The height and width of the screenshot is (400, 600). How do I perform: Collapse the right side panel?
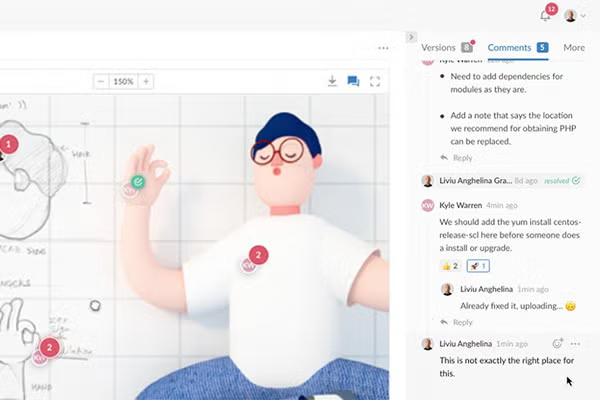(411, 37)
